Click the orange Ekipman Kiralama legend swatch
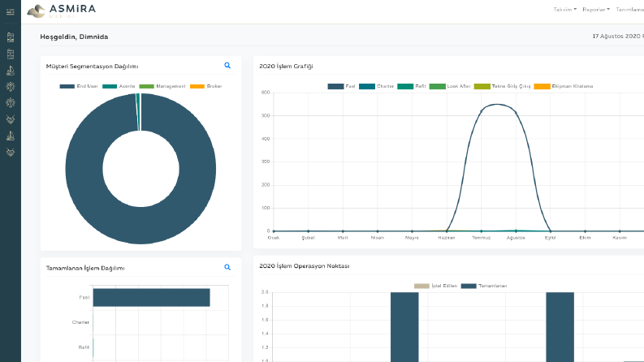 542,86
